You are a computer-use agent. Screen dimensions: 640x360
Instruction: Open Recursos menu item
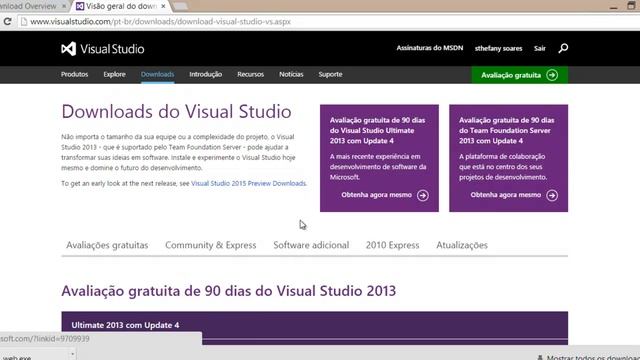[251, 74]
